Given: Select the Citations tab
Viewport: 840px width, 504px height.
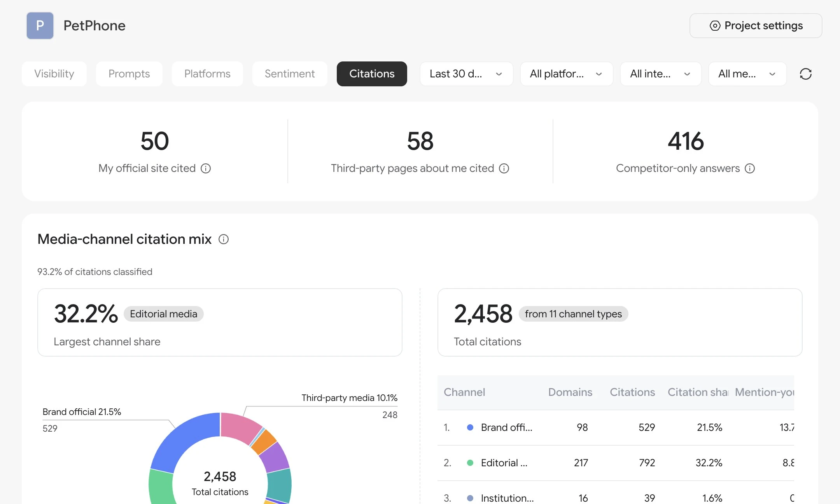Looking at the screenshot, I should (x=372, y=74).
